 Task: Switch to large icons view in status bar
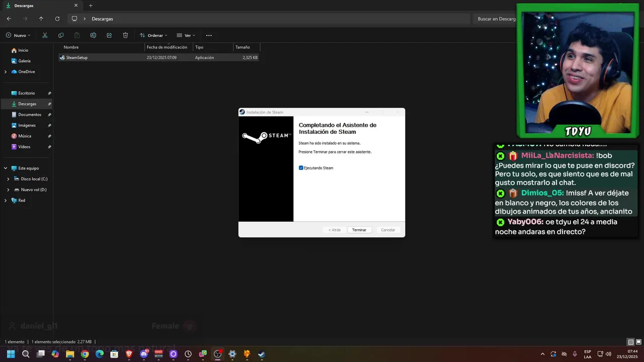click(638, 342)
